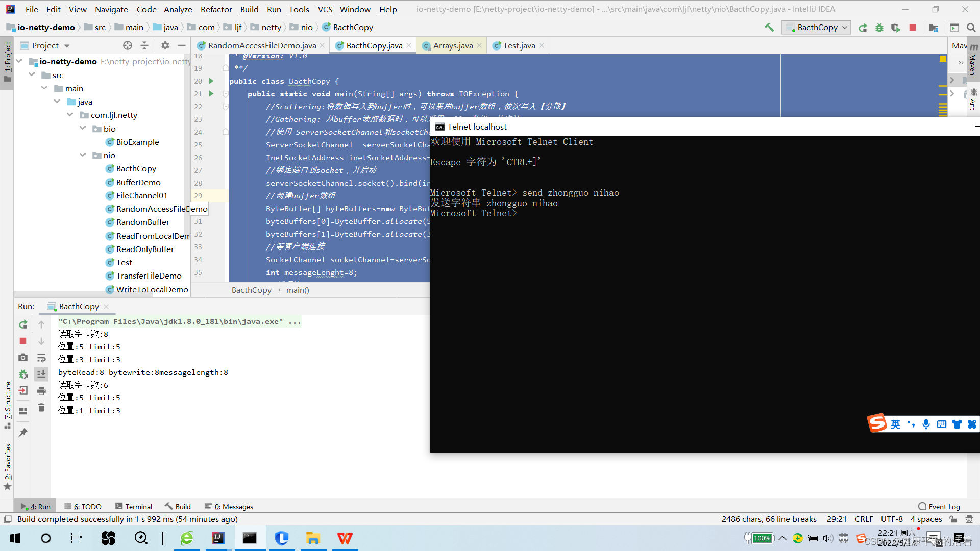
Task: Toggle soft-wrap in console output
Action: (41, 358)
